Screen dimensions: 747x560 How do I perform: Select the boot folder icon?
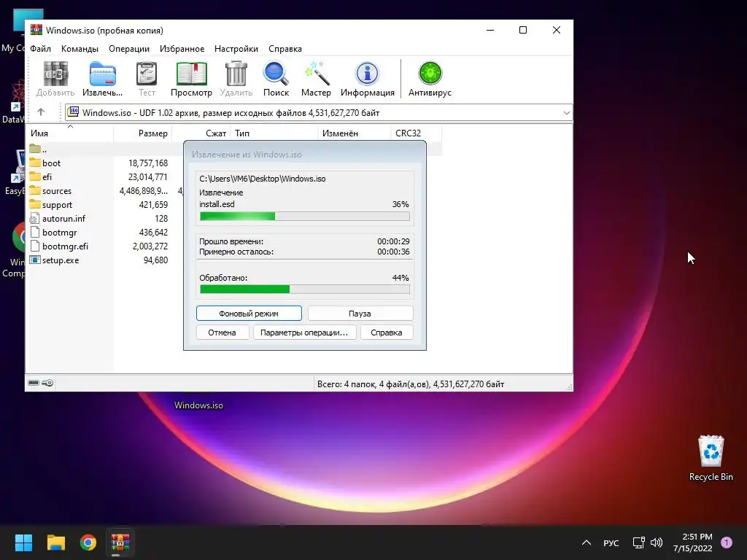click(35, 163)
